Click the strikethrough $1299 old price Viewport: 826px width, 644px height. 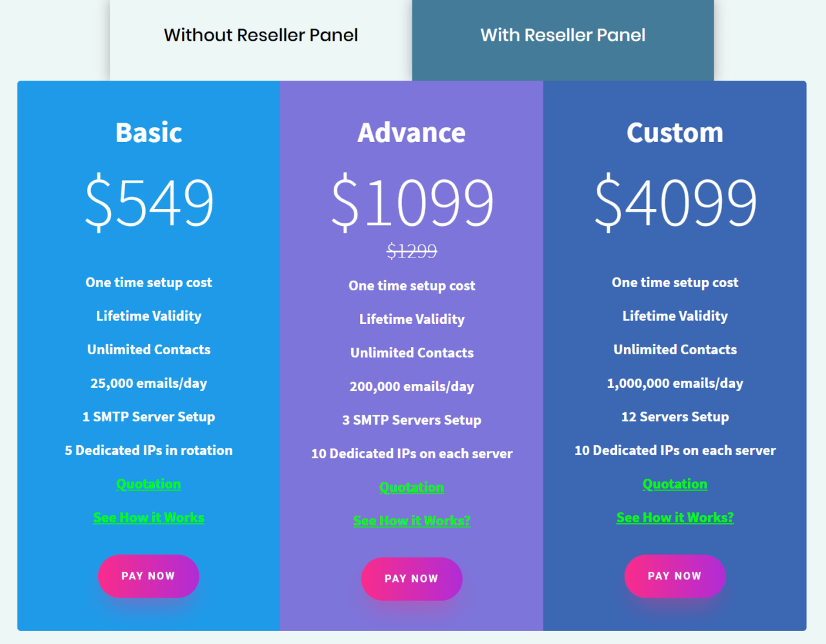point(412,252)
